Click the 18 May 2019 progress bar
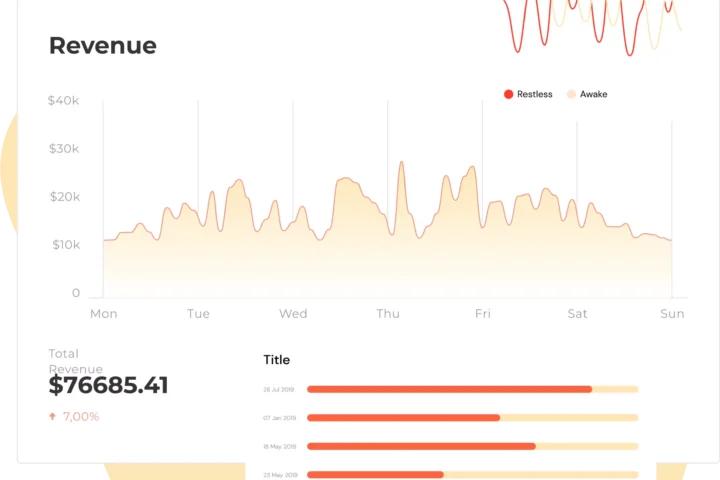This screenshot has width=720, height=480. (x=472, y=446)
